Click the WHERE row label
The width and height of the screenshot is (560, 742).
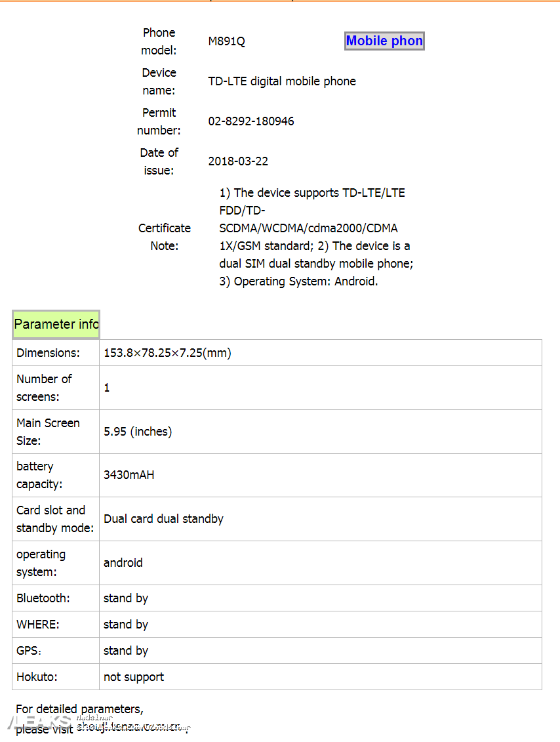pyautogui.click(x=38, y=625)
